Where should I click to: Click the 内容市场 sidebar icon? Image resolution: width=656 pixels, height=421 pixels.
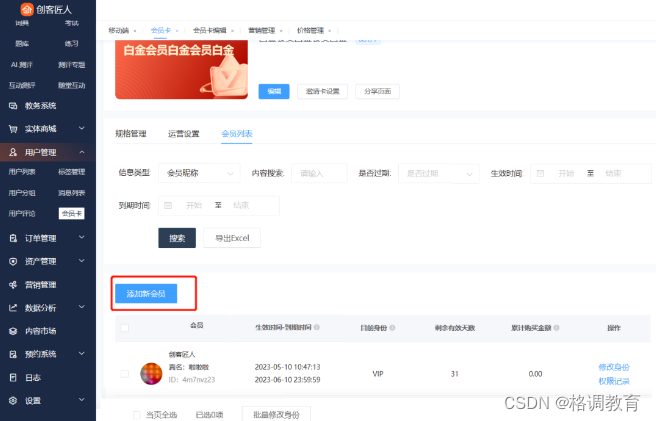pos(13,331)
